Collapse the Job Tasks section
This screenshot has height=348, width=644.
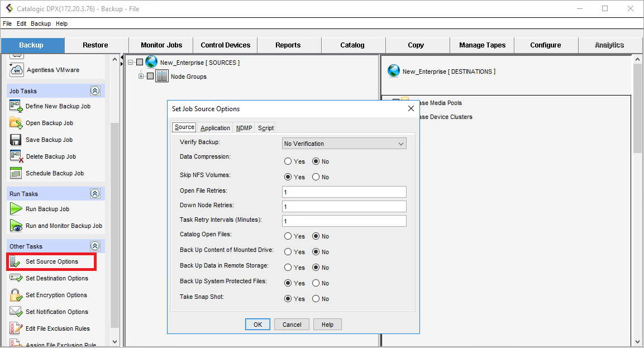(x=95, y=91)
